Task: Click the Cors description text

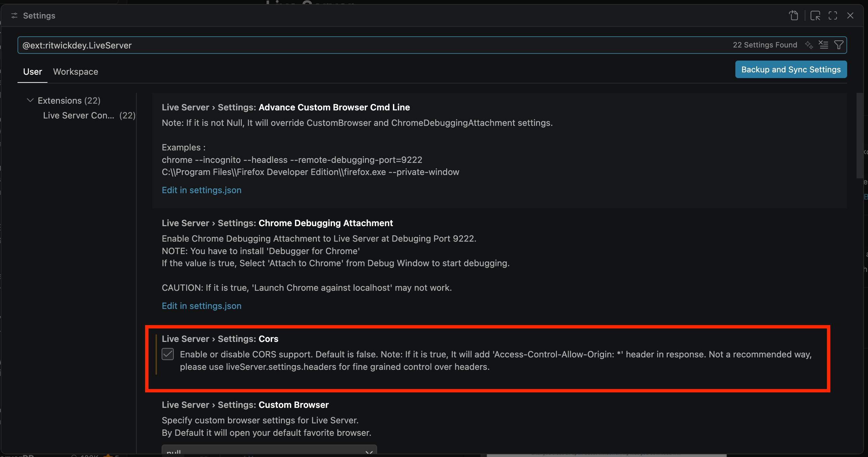Action: (x=496, y=360)
